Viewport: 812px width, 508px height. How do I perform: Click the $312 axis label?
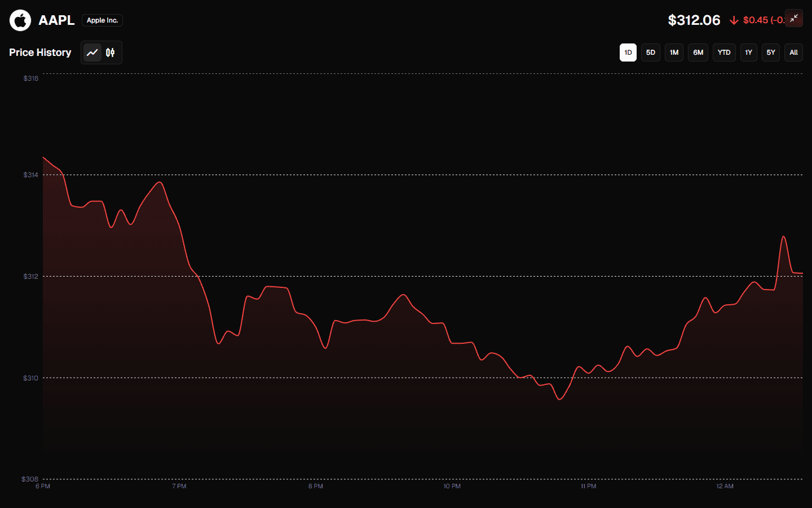[x=31, y=277]
